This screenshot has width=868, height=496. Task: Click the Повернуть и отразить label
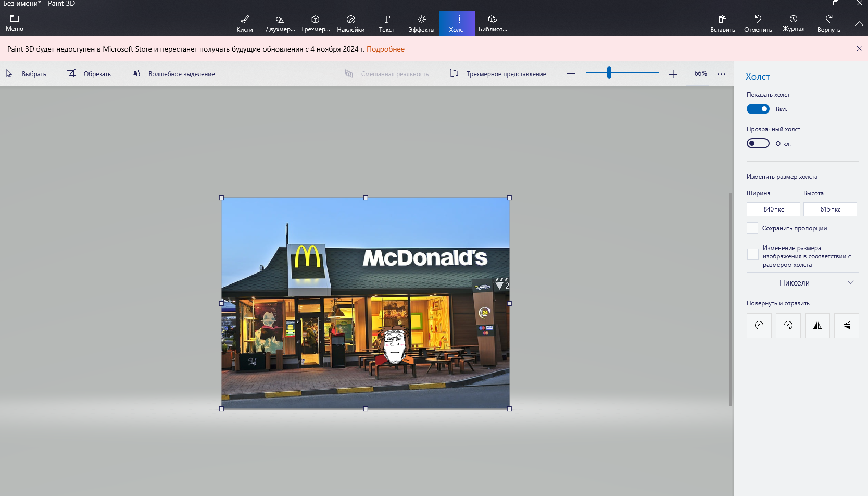click(x=778, y=303)
